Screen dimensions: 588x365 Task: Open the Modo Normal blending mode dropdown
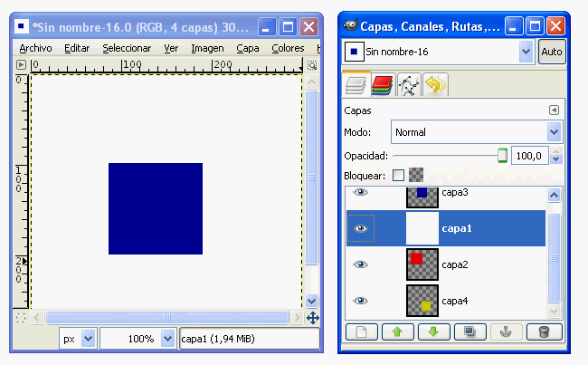coord(476,132)
